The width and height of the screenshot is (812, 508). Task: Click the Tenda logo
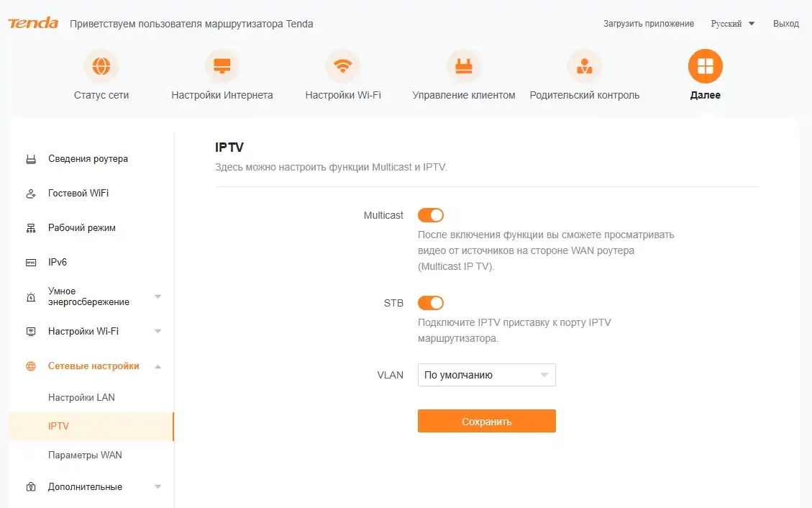click(x=32, y=22)
